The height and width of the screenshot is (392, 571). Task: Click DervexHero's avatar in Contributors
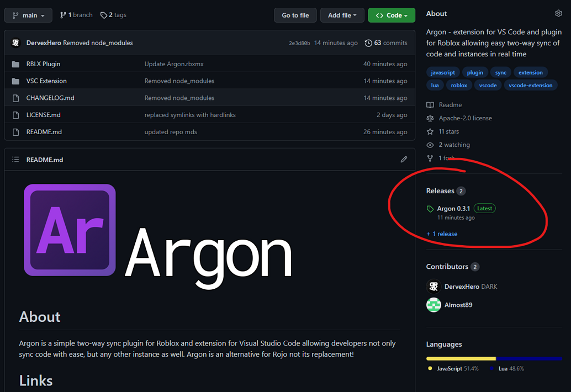[433, 287]
